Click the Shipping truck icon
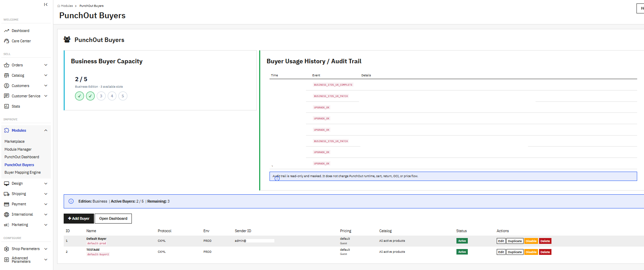 7,194
